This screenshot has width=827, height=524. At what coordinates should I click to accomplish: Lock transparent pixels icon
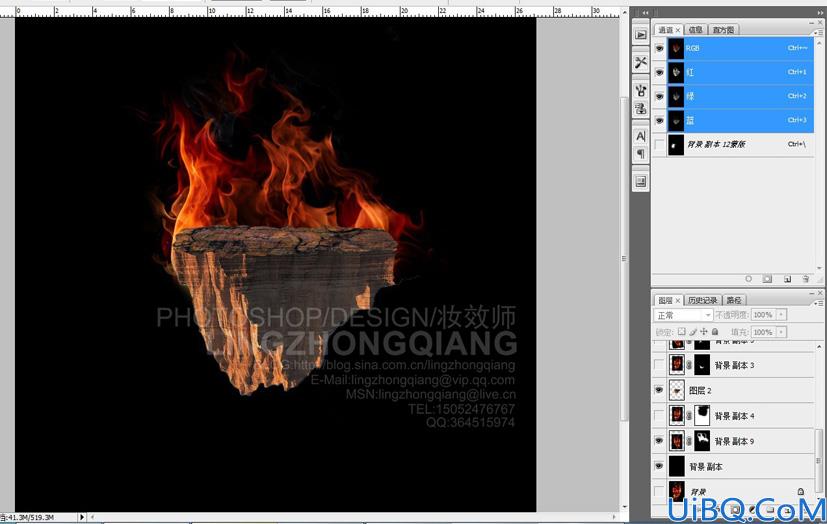[681, 332]
